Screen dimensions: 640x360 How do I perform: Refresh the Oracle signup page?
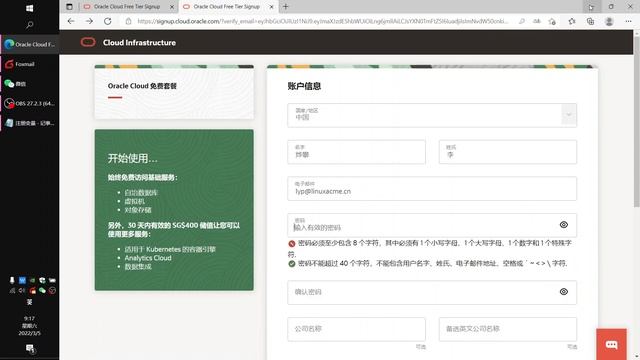tap(108, 21)
